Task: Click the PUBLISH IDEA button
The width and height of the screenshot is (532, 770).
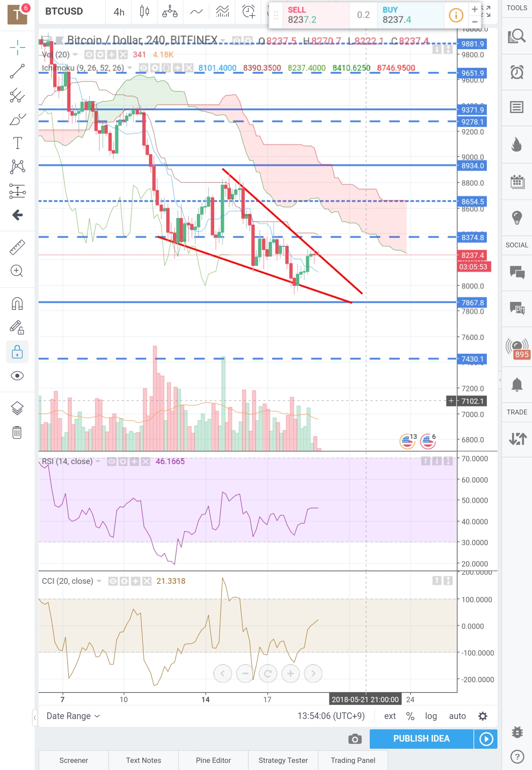Action: point(421,739)
